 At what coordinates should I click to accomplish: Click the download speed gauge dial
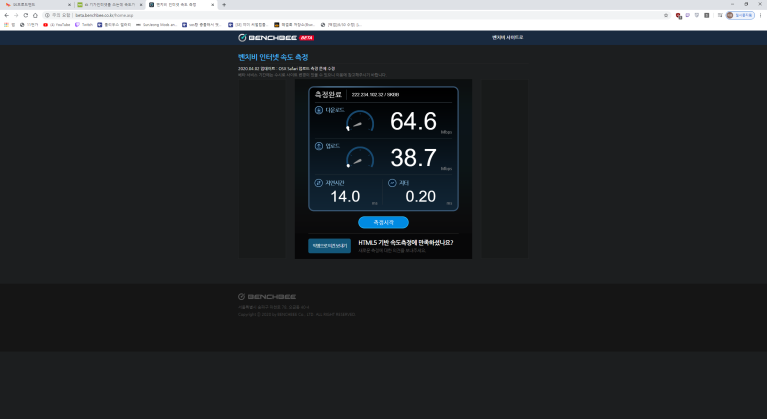pyautogui.click(x=360, y=122)
